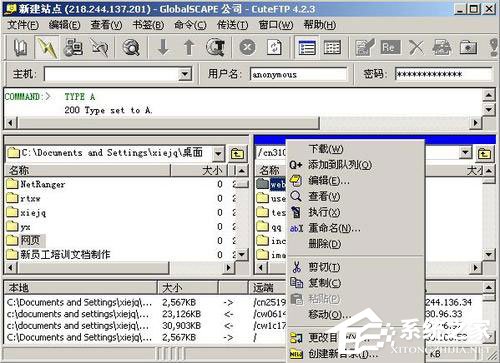Click the refresh page icon
Viewport: 500px width, 363px height.
coord(274,47)
